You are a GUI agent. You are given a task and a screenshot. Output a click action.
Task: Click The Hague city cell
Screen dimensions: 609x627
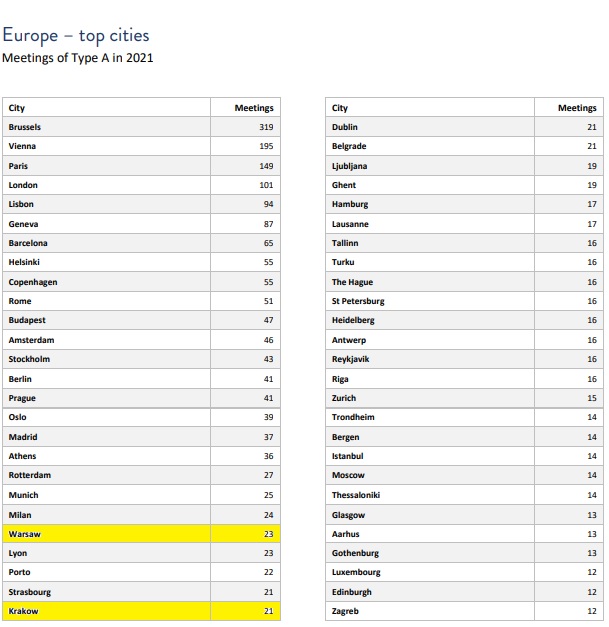tap(351, 282)
